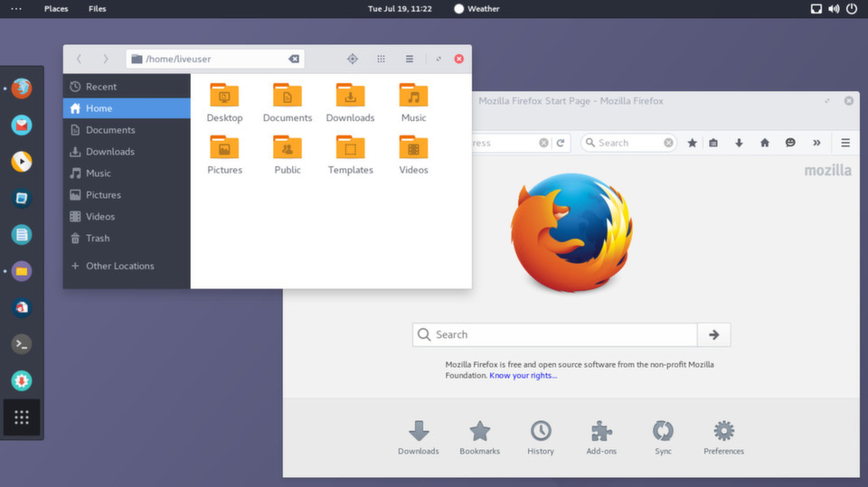
Task: Select Documents in the Files sidebar
Action: [x=127, y=129]
